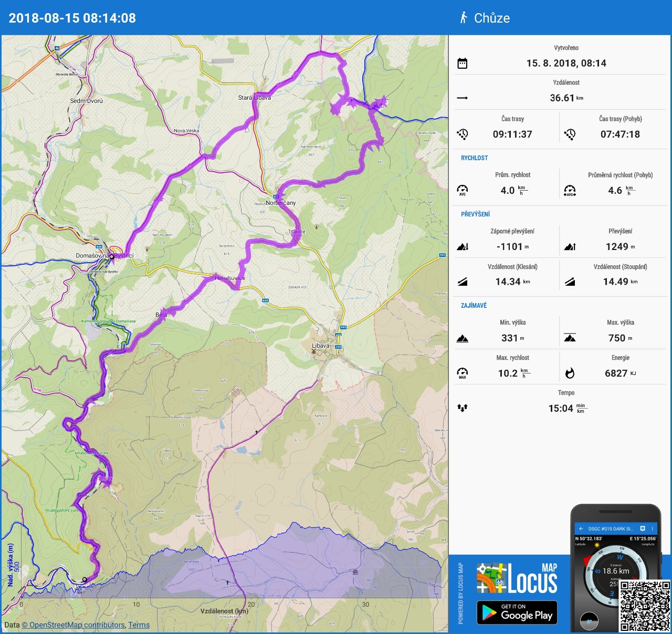Click the elevation profile peak in chart

click(x=292, y=524)
